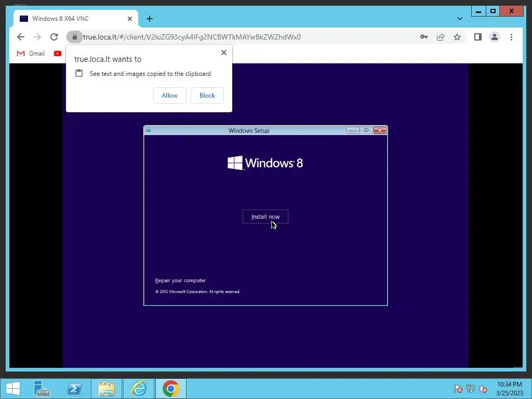
Task: Open Action Center flag in system tray
Action: click(x=458, y=389)
